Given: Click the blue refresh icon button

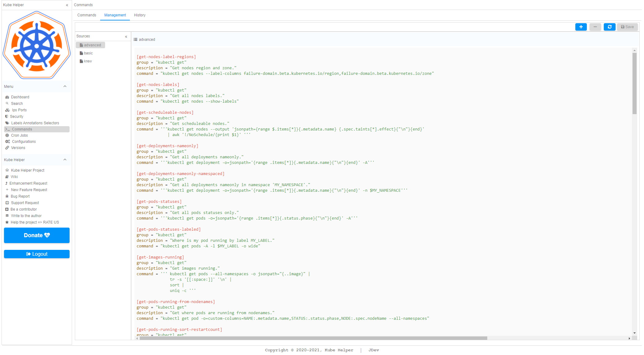Looking at the screenshot, I should coord(609,27).
